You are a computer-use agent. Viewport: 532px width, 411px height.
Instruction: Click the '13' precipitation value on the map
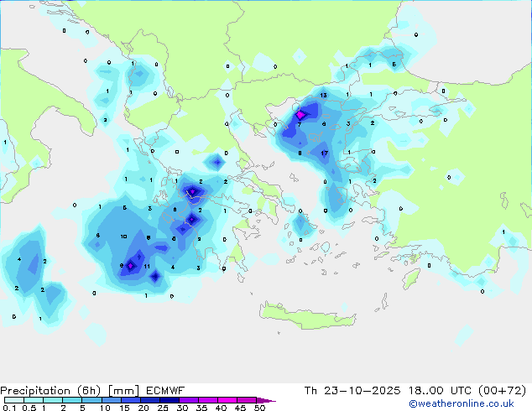pyautogui.click(x=323, y=96)
